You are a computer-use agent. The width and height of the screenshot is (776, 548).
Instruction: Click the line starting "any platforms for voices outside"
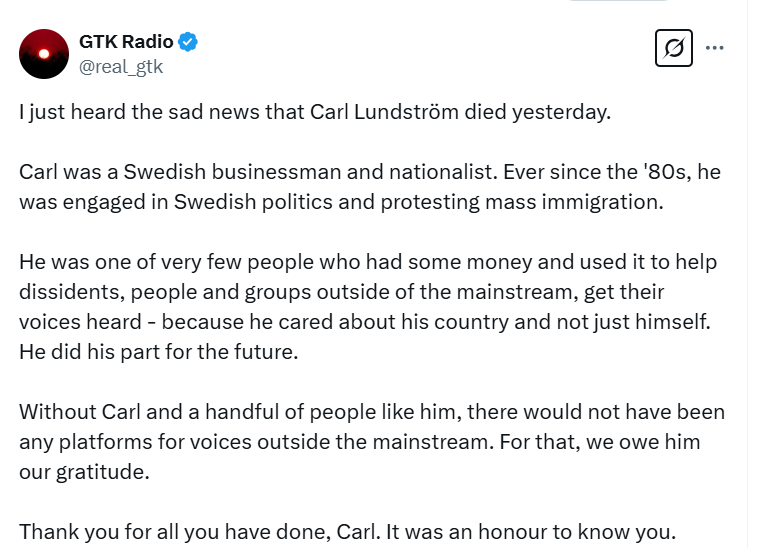(359, 442)
